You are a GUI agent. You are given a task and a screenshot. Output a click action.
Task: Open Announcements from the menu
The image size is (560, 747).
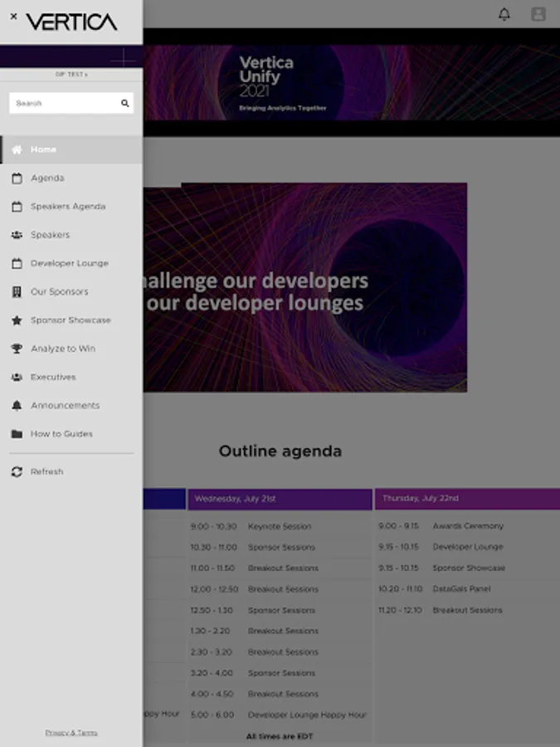pyautogui.click(x=71, y=405)
